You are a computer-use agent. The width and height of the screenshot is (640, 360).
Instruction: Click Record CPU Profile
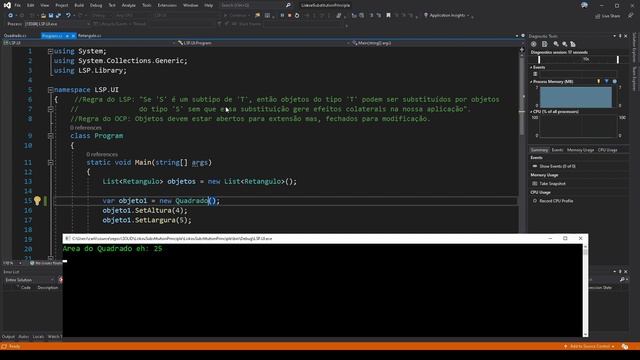point(556,201)
